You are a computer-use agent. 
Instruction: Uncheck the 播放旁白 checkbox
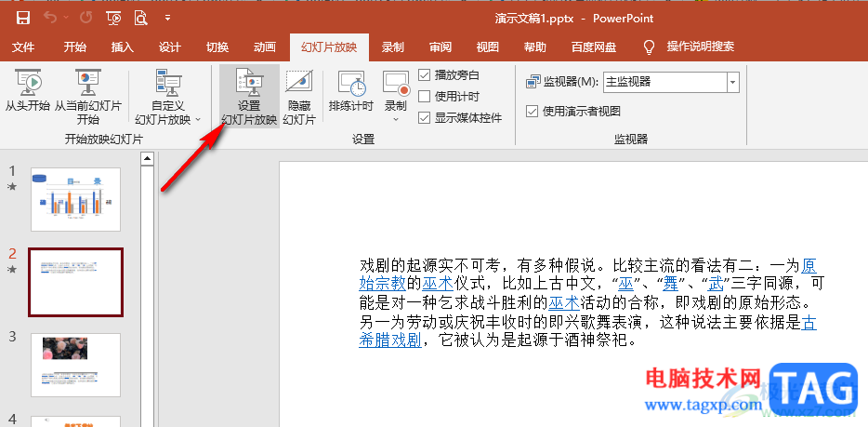[424, 74]
